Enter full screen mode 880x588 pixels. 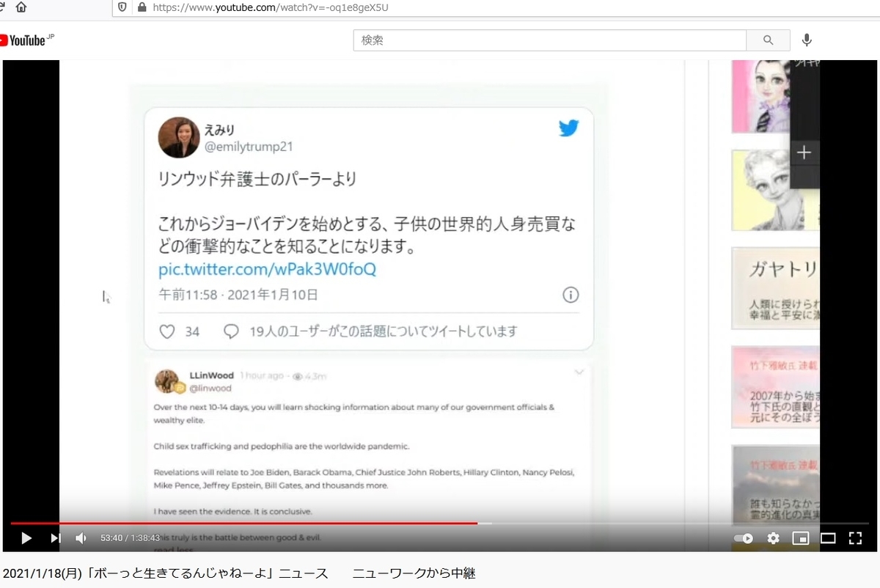(855, 538)
